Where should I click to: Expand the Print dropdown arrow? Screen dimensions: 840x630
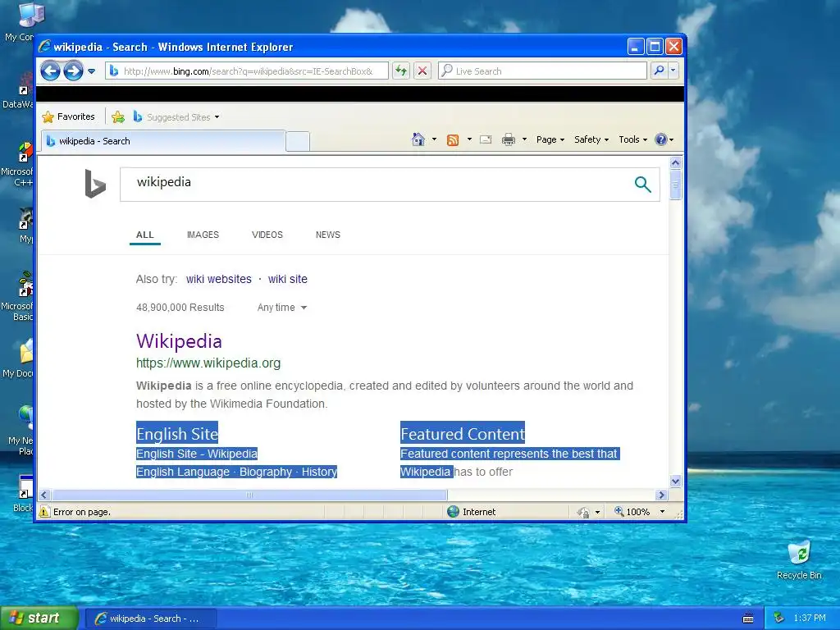[x=524, y=139]
